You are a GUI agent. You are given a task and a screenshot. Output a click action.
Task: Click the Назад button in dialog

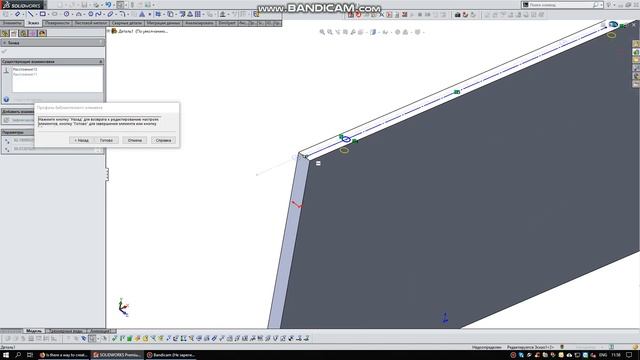(81, 140)
